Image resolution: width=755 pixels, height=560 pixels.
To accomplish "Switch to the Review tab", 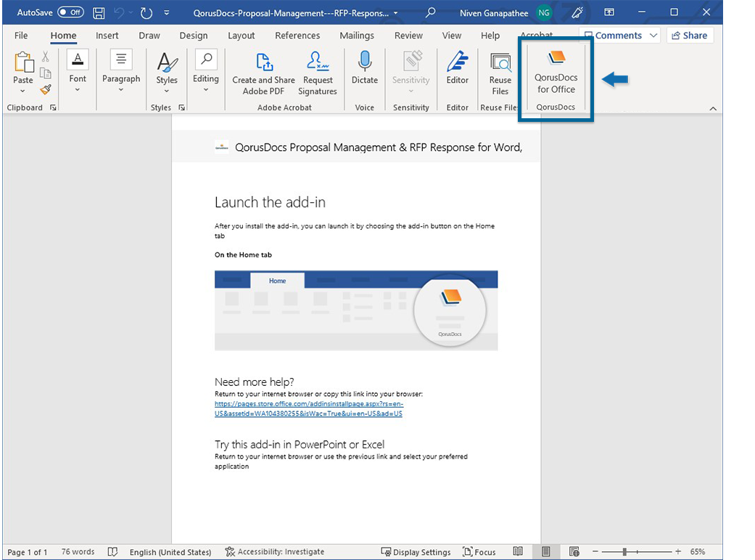I will click(408, 35).
